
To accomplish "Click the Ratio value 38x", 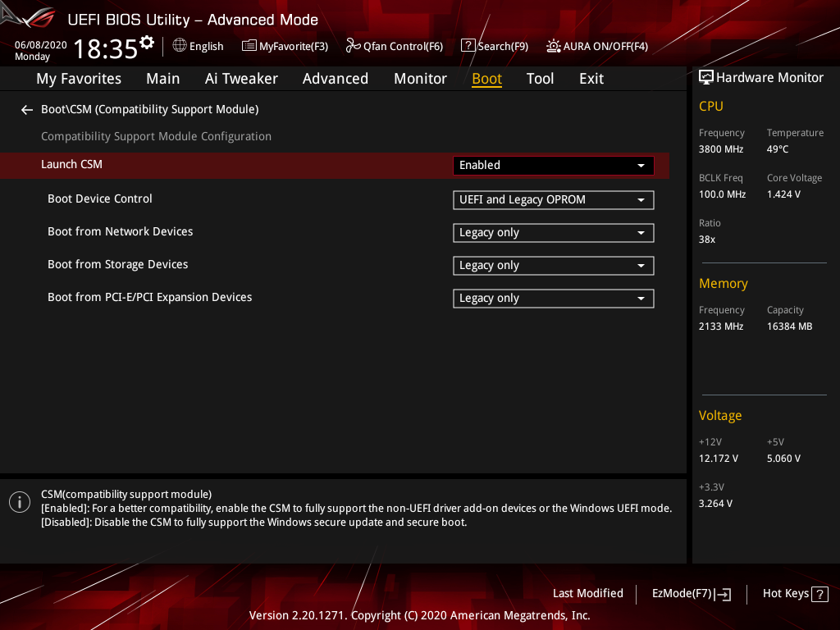I will tap(706, 240).
